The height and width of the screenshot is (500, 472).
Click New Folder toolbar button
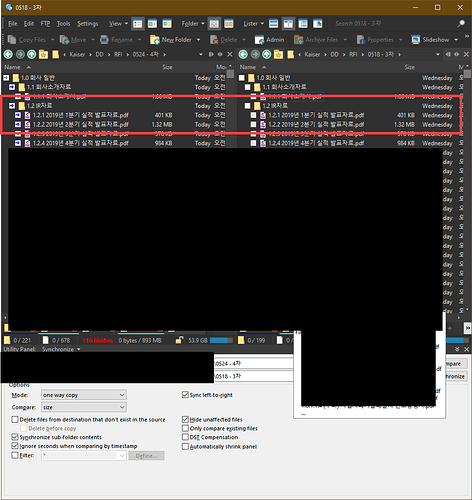pyautogui.click(x=171, y=40)
